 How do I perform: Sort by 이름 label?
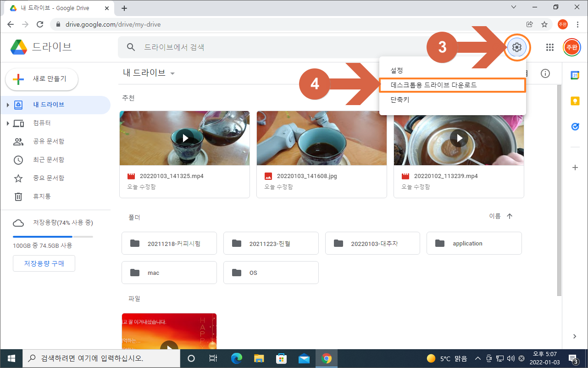tap(495, 216)
